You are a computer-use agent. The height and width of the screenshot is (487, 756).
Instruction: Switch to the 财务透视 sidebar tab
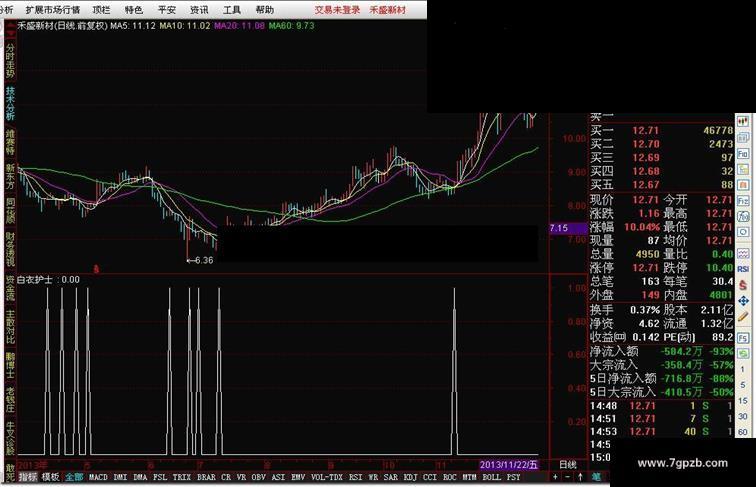(x=10, y=249)
